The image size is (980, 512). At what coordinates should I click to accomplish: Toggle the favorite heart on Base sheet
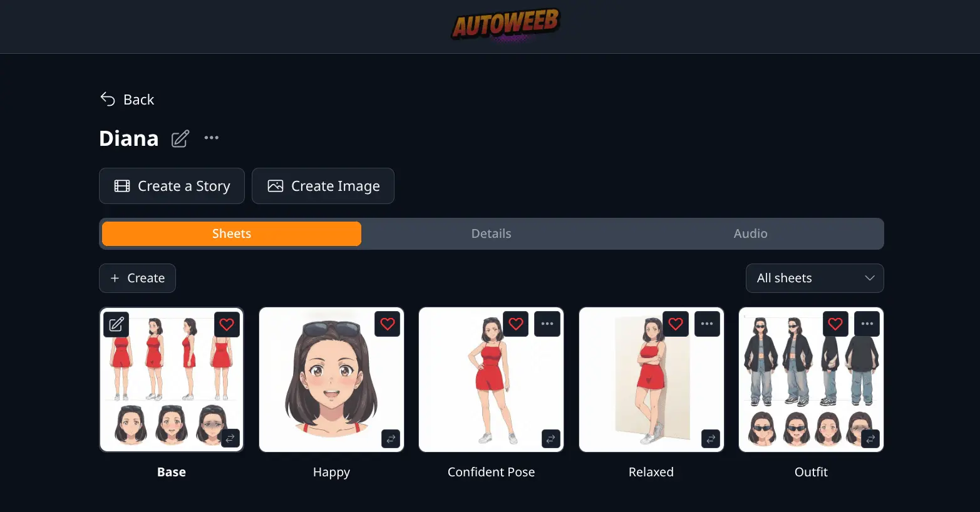227,324
